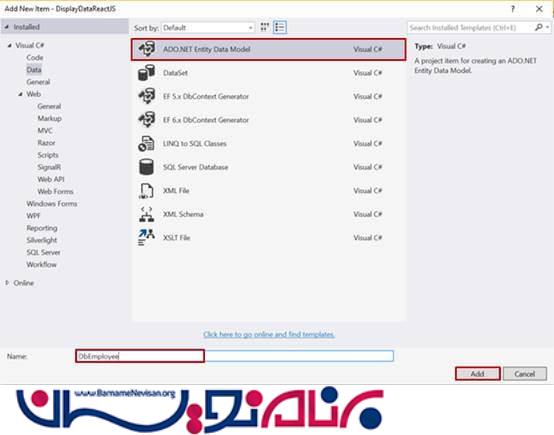Switch to medium icons view

coord(265,27)
